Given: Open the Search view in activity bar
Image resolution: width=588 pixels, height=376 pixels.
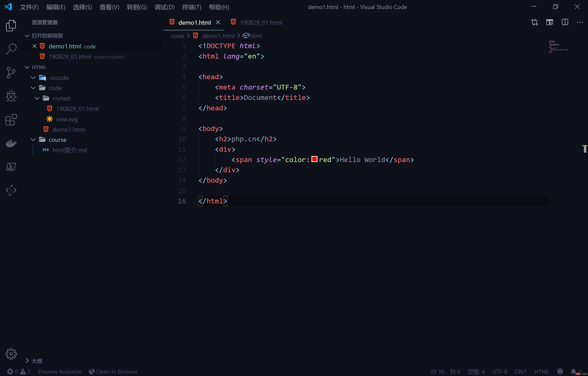Looking at the screenshot, I should (x=11, y=49).
